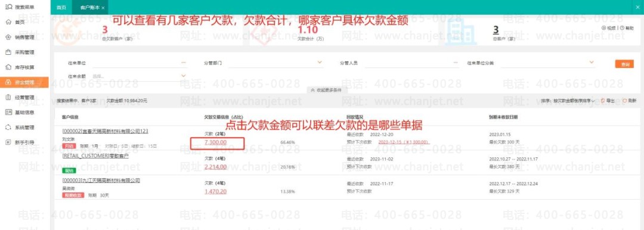Viewport: 644px width, 230px height.
Task: Open 首页 in the left sidebar
Action: [19, 22]
